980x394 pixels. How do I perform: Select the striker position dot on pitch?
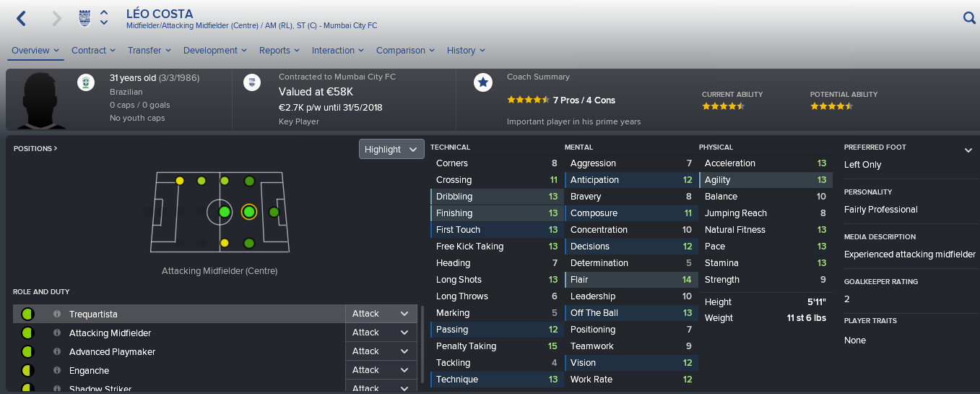point(274,212)
